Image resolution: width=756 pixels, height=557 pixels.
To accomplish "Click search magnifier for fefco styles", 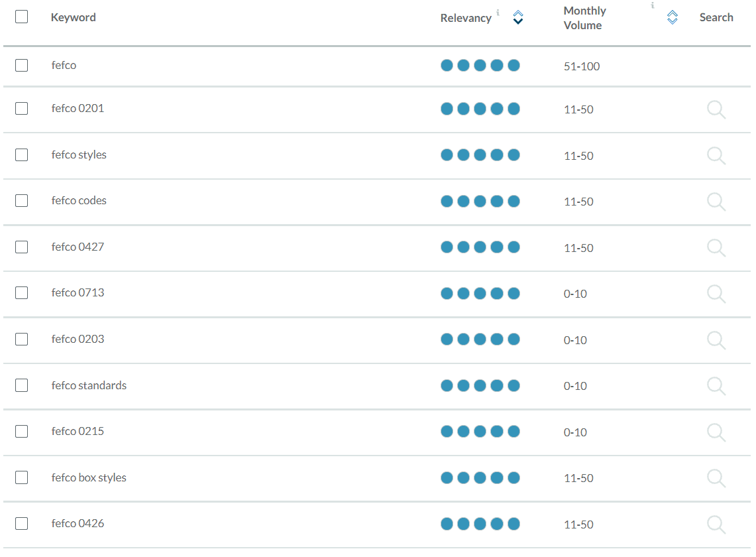I will tap(716, 156).
